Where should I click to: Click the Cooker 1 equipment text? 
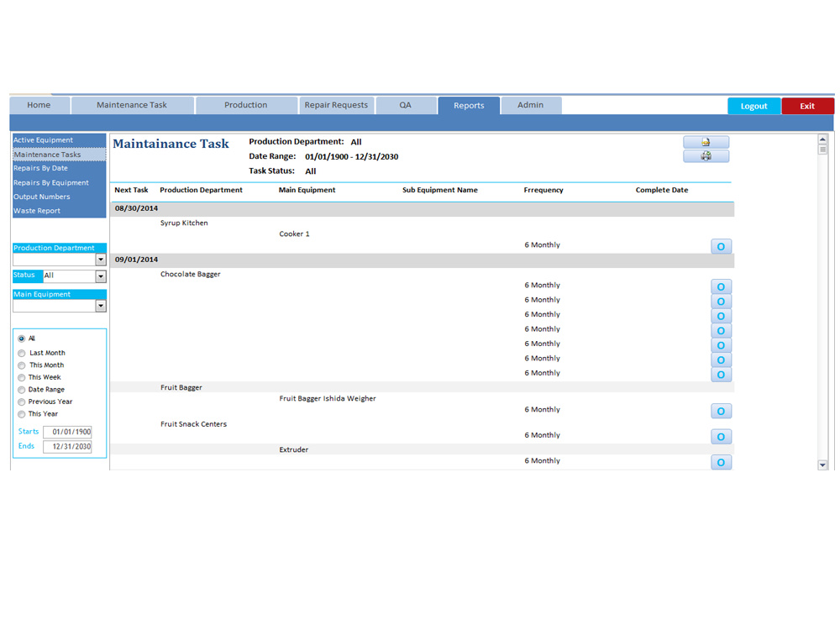[294, 234]
